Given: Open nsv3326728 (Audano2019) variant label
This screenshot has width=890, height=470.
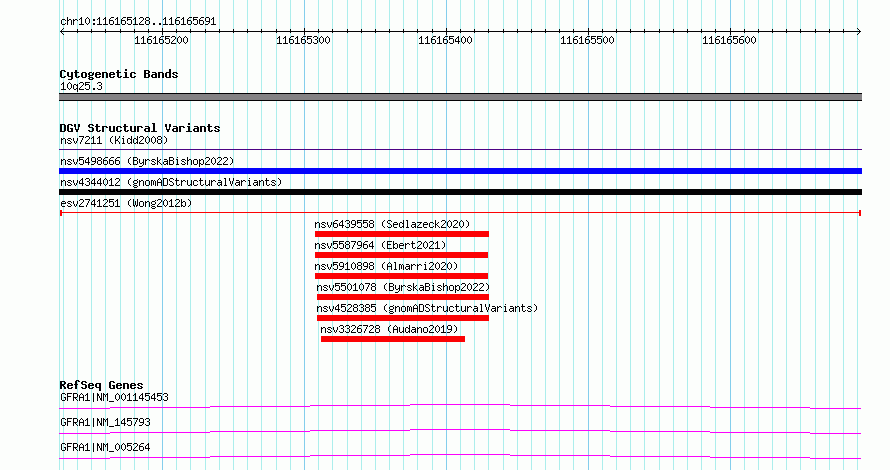Looking at the screenshot, I should click(389, 329).
